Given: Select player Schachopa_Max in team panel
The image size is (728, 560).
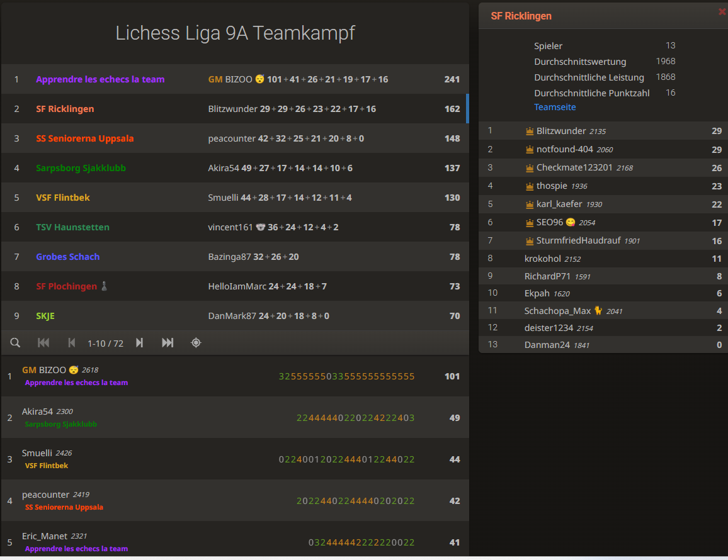Looking at the screenshot, I should tap(603, 310).
